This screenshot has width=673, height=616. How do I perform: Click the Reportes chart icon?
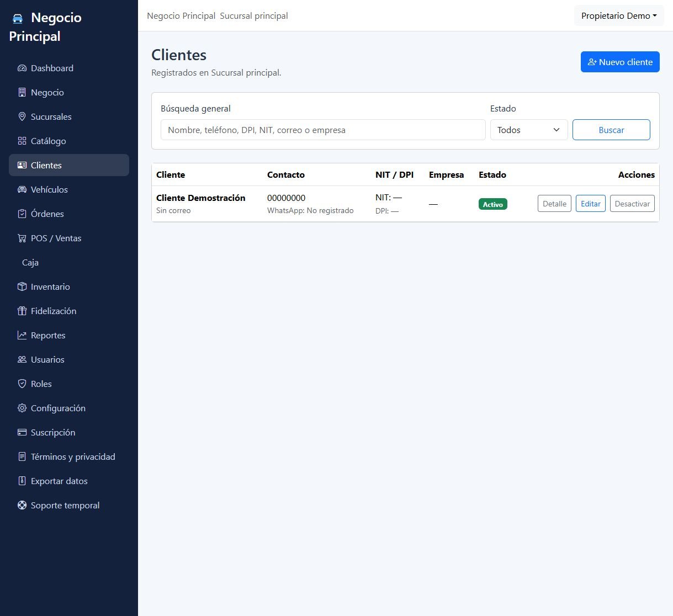click(22, 336)
